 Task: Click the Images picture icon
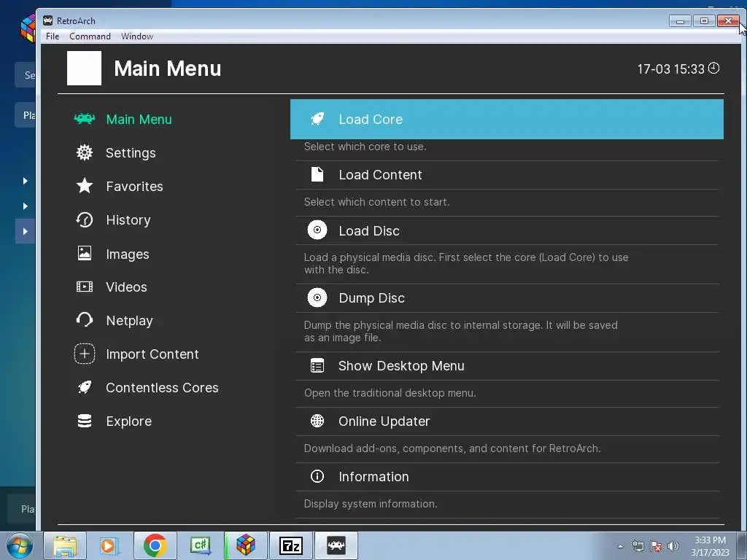[85, 253]
